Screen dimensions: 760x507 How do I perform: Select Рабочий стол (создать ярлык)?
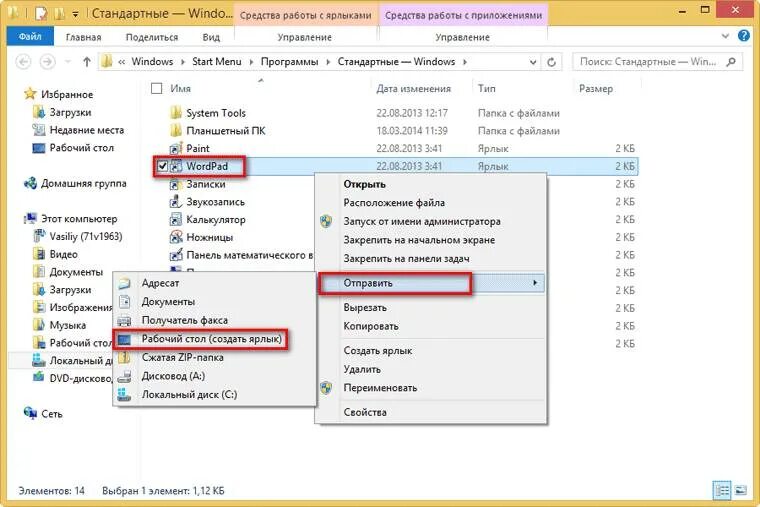(x=214, y=339)
